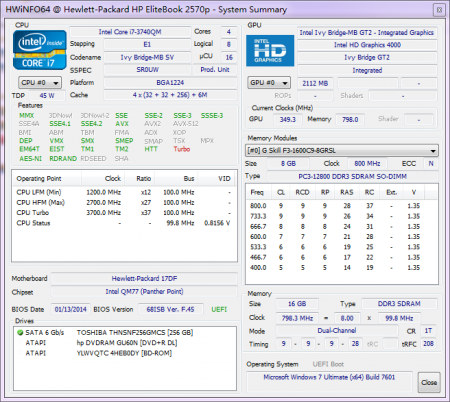Click the Intel HD Graphics logo
450x402 pixels.
coord(270,51)
